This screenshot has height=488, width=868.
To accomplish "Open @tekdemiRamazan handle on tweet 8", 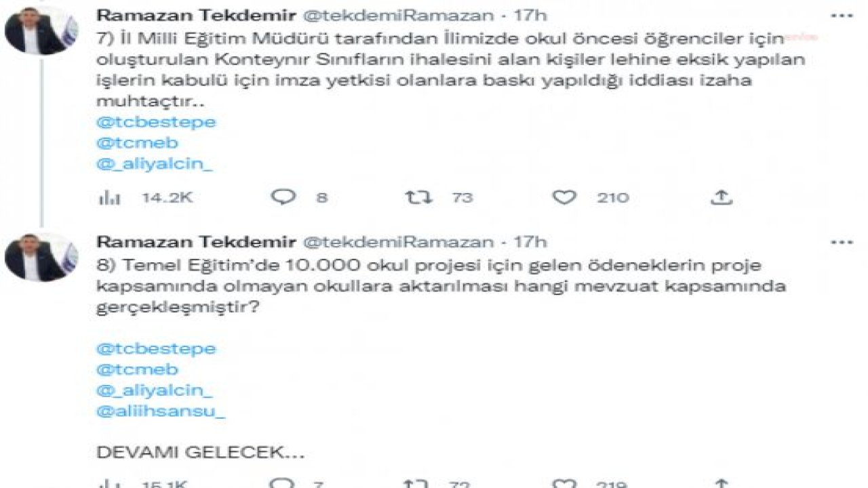I will coord(397,242).
